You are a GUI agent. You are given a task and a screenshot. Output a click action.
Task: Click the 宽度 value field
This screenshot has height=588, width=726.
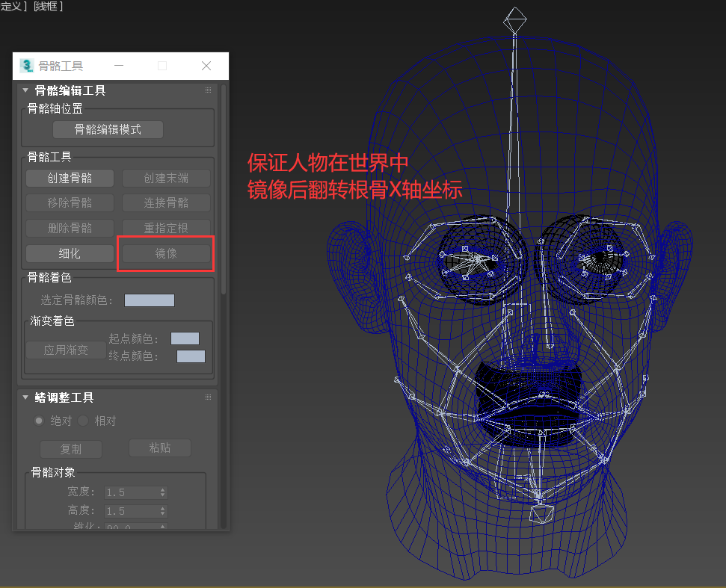pyautogui.click(x=132, y=492)
